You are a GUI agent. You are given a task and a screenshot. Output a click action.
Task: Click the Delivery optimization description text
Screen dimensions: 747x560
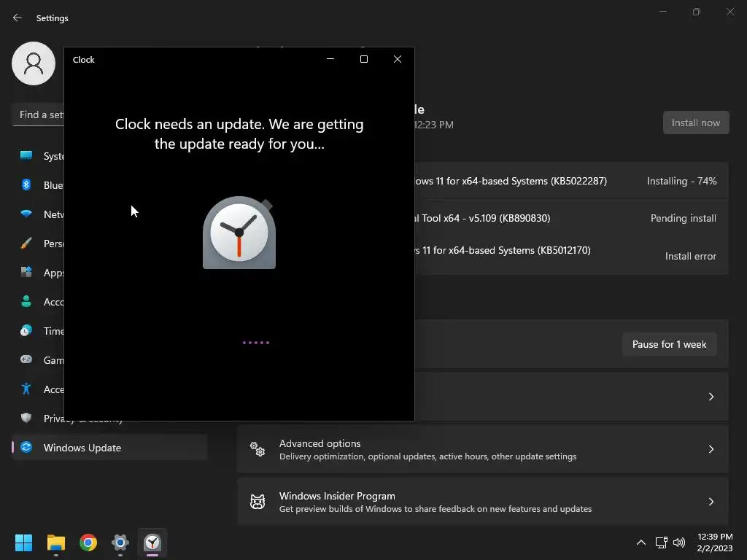point(427,456)
